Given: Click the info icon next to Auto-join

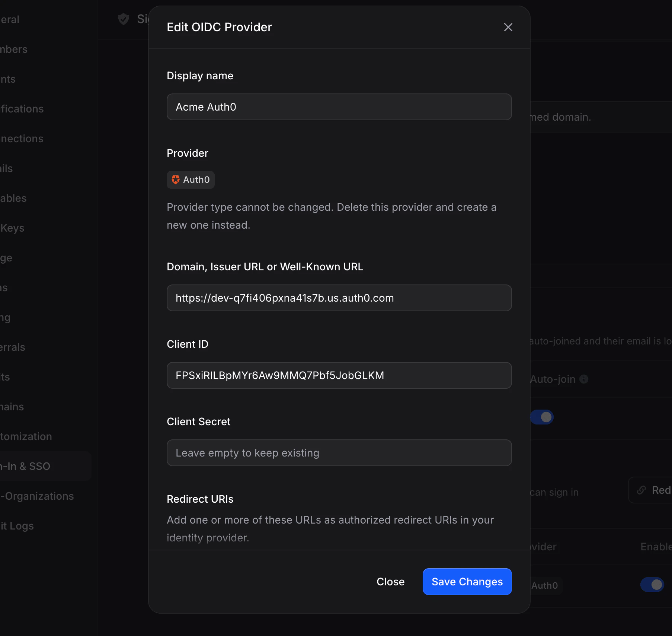Looking at the screenshot, I should [x=584, y=379].
